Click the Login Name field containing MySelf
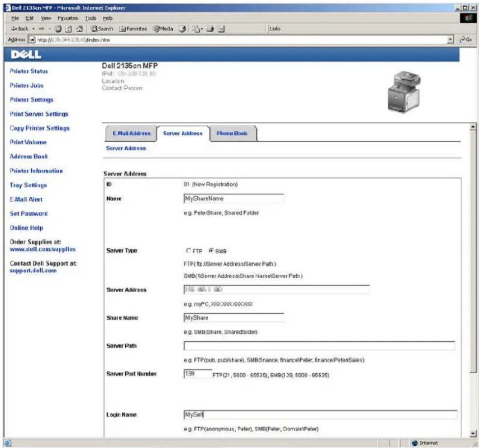The width and height of the screenshot is (479, 448). pos(320,415)
